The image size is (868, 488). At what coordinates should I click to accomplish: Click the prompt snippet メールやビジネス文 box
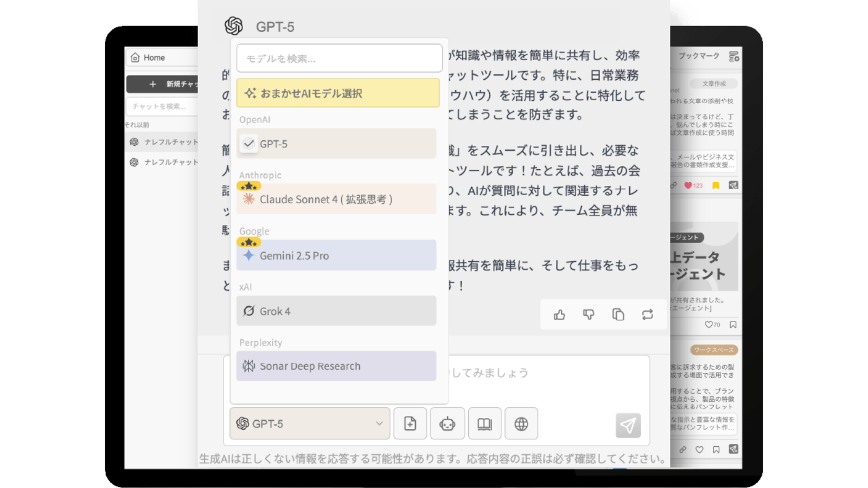[x=704, y=161]
